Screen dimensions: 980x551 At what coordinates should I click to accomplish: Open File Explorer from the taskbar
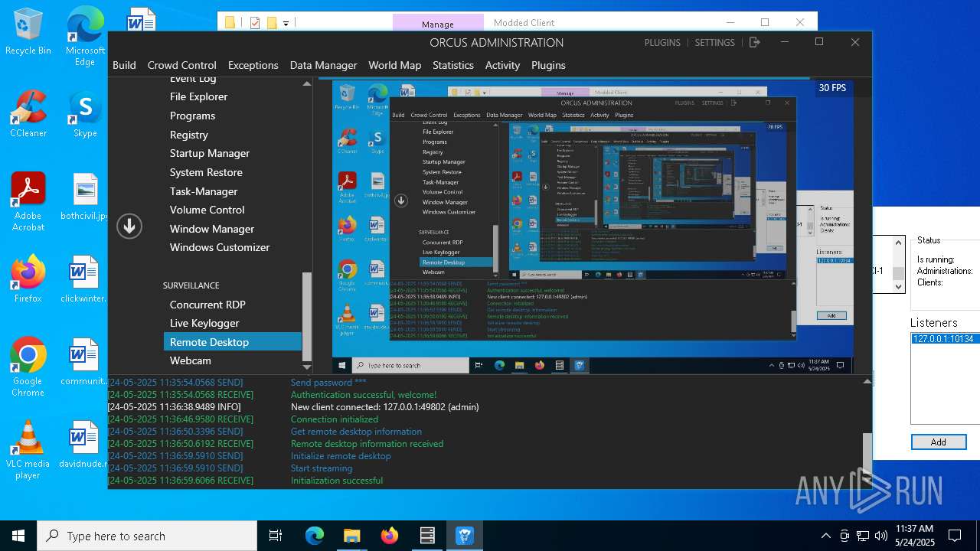(x=351, y=536)
